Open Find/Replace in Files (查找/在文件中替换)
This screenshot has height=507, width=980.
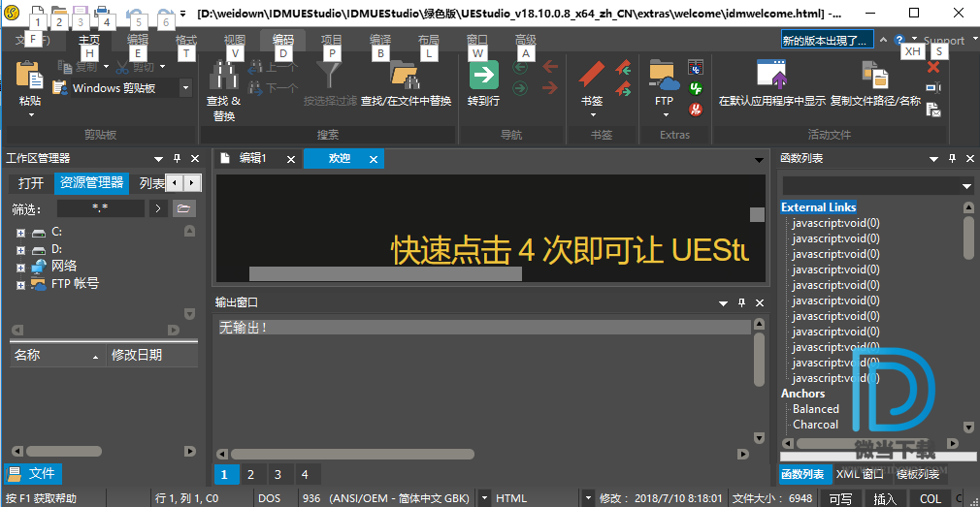tap(406, 75)
